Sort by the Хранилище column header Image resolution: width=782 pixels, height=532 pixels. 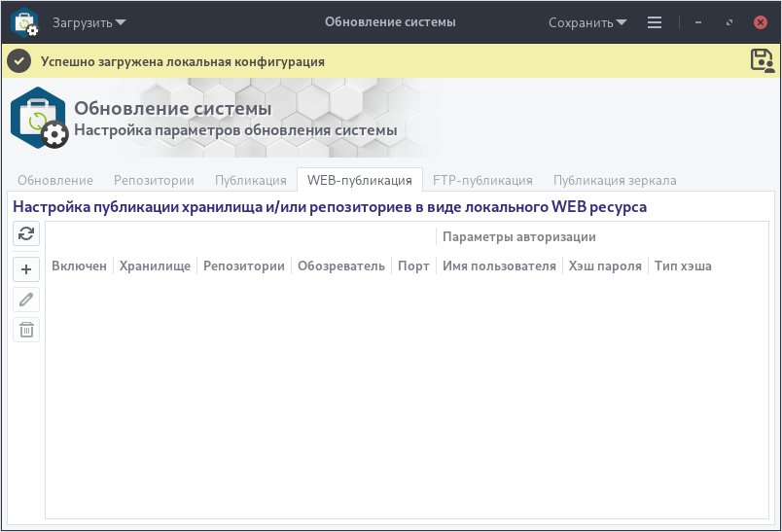[x=155, y=266]
